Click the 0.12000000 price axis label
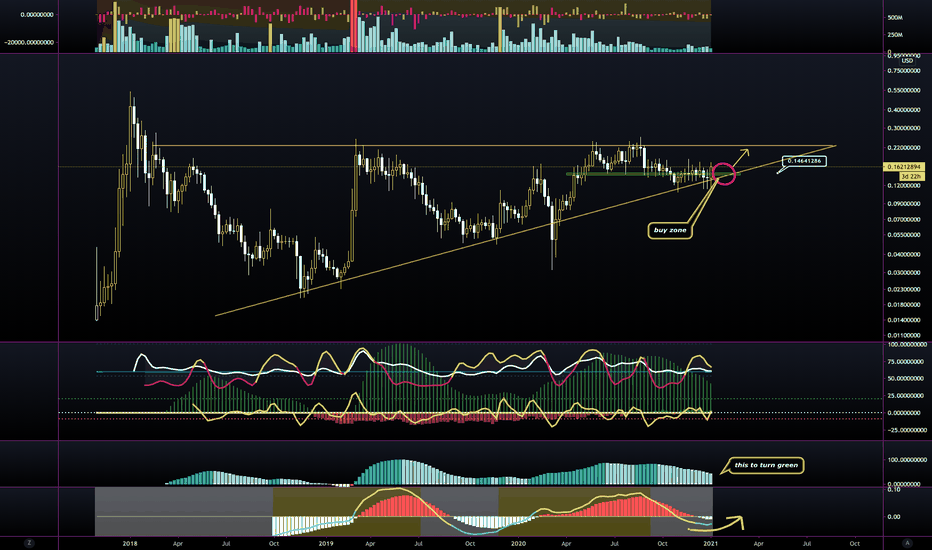 pos(903,186)
